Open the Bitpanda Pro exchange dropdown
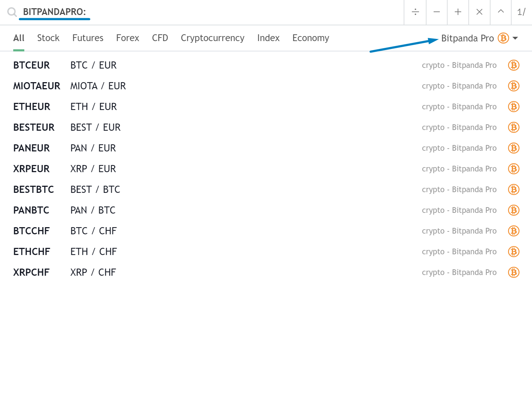532x405 pixels. [479, 38]
